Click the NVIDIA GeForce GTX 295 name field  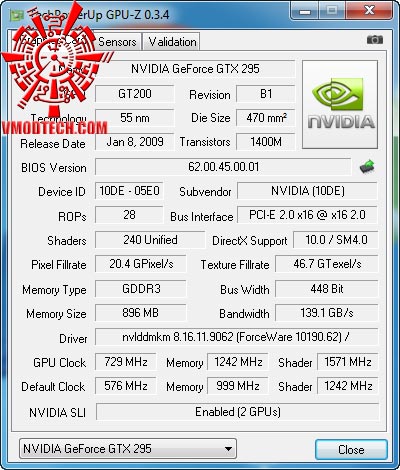[195, 69]
